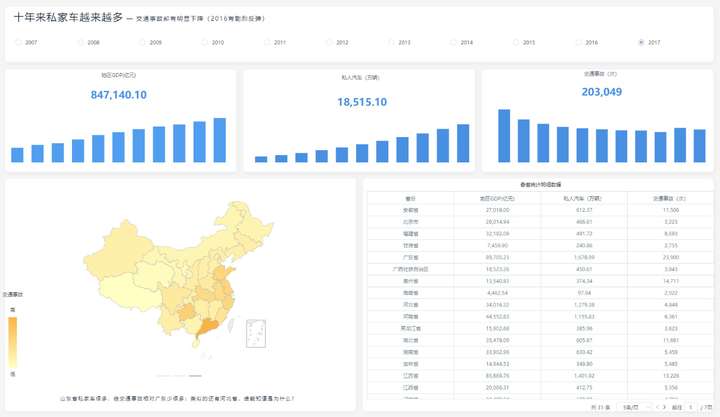Click the dashboard title 十年来私家车越来越多
Screen dimensions: 720x417
(68, 17)
